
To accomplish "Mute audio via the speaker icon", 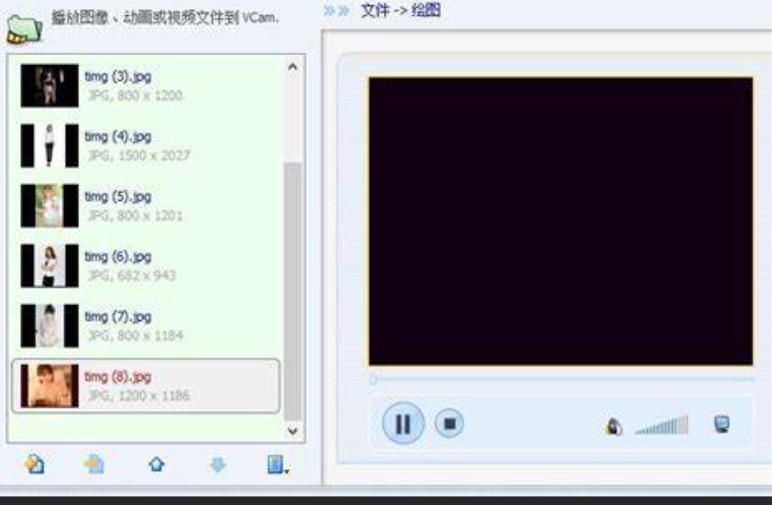I will [x=613, y=426].
